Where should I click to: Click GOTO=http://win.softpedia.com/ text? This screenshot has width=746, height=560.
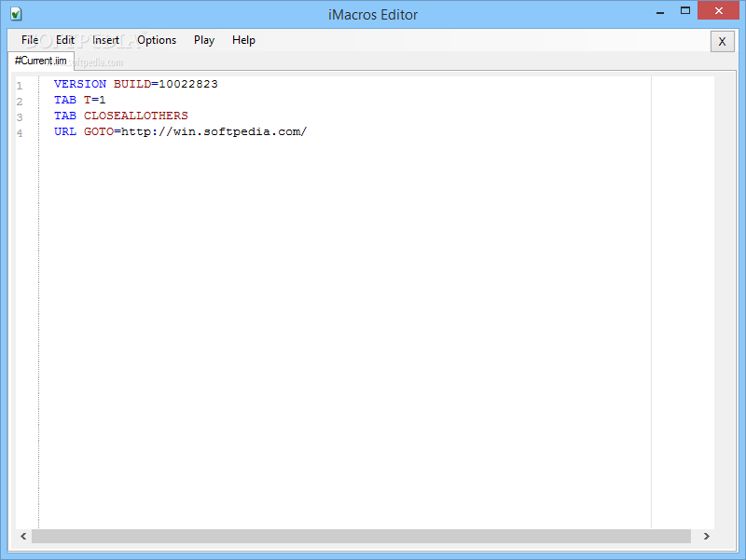(196, 131)
